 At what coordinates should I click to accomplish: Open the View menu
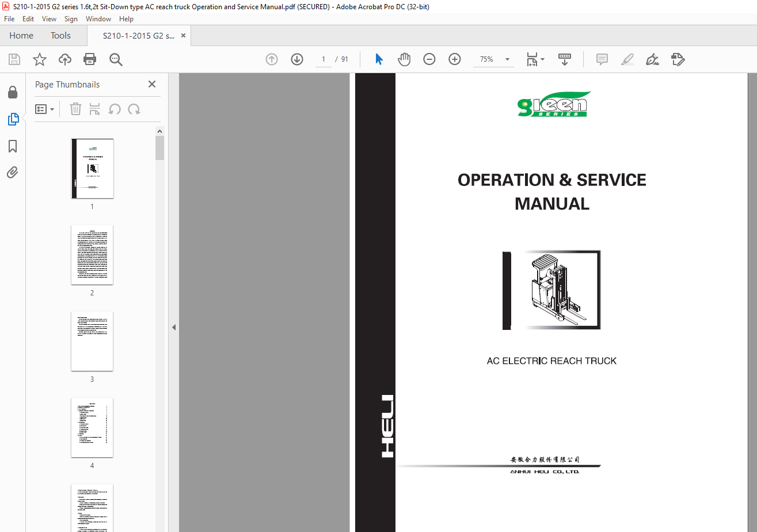point(49,19)
